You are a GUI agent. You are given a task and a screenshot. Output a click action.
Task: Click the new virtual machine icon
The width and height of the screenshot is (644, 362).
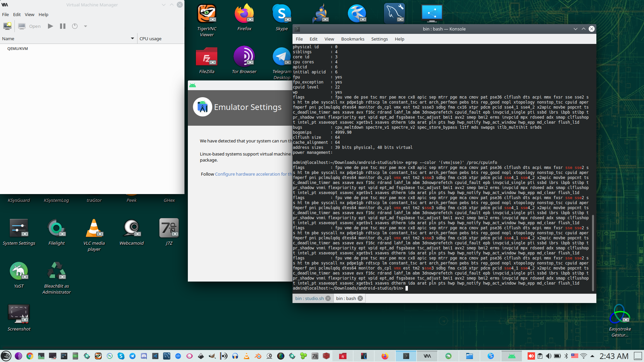pos(7,26)
